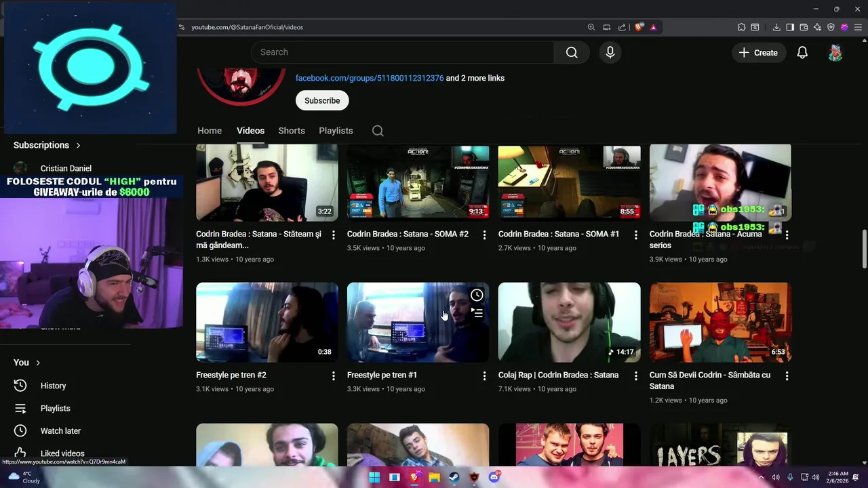Add Freestyle pe tren #1 to queue
This screenshot has width=868, height=488.
pos(477,312)
